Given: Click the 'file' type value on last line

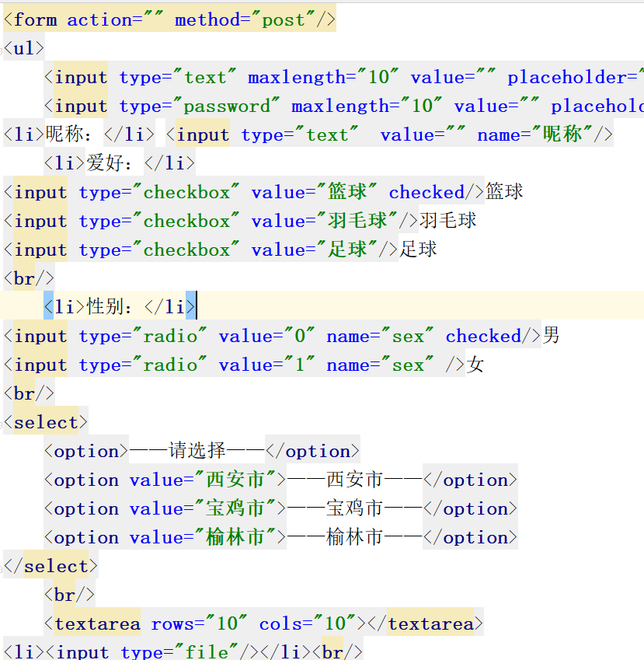Looking at the screenshot, I should pyautogui.click(x=207, y=652).
